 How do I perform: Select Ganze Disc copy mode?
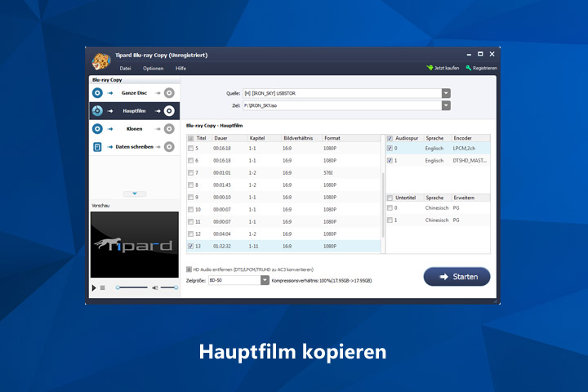tap(134, 92)
